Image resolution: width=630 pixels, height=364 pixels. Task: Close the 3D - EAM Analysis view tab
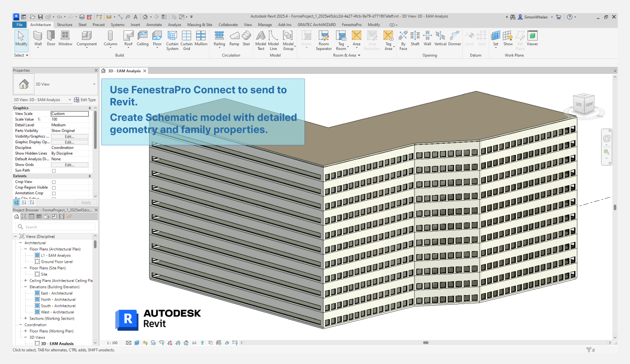coord(145,71)
